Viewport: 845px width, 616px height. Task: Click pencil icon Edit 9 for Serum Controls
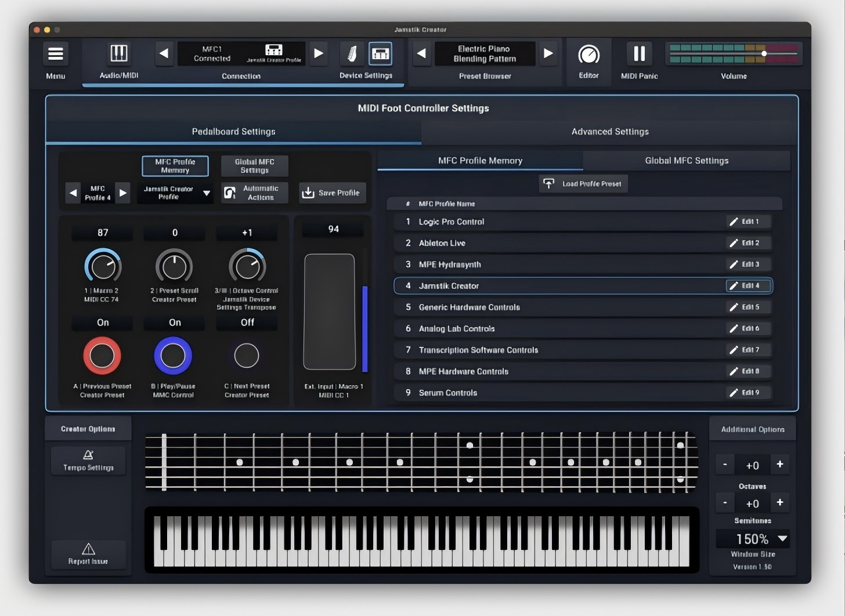734,393
